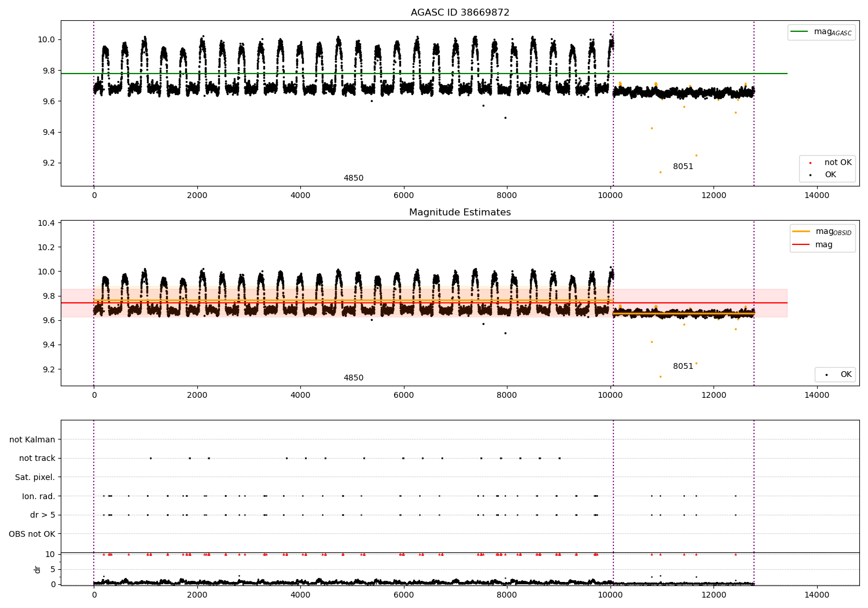This screenshot has width=868, height=608.
Task: Select the "not Kalman" flag row label
Action: [x=32, y=440]
